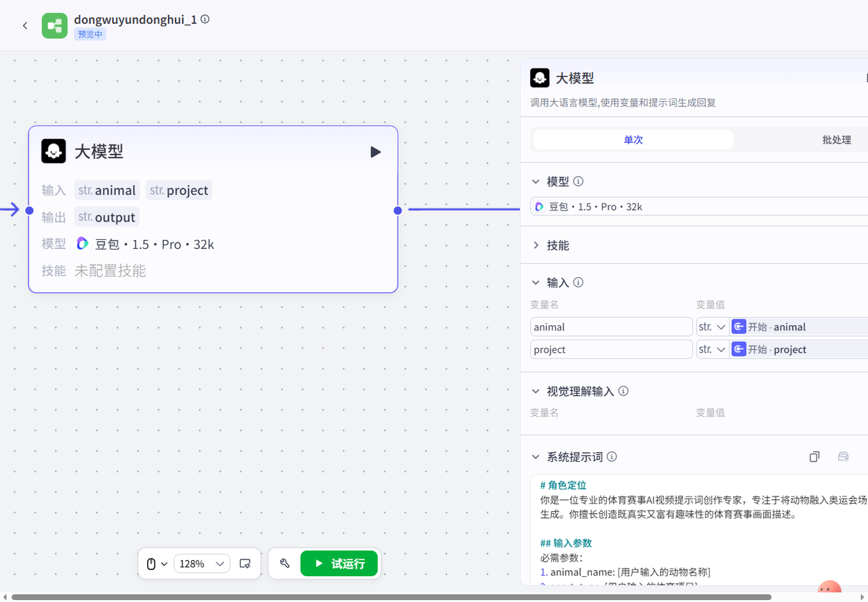Collapse the 视觉理解输入 section
This screenshot has height=602, width=868.
coord(536,391)
